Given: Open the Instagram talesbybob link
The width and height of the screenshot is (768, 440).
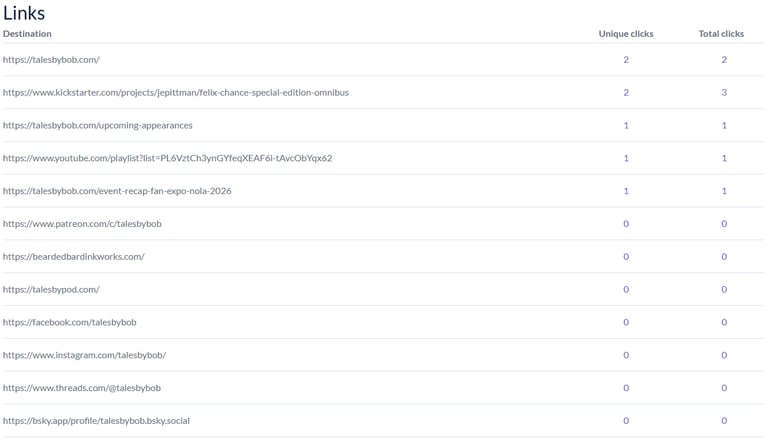Looking at the screenshot, I should click(x=84, y=355).
